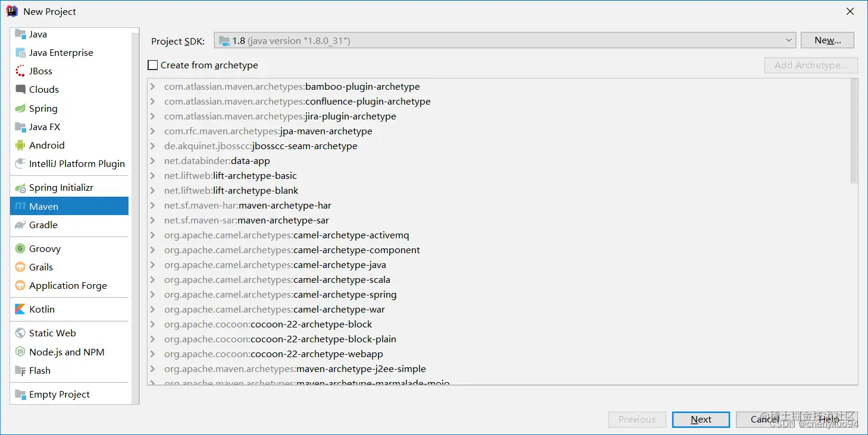Select cocoon-22-archetype-block row
The width and height of the screenshot is (868, 435).
[499, 324]
